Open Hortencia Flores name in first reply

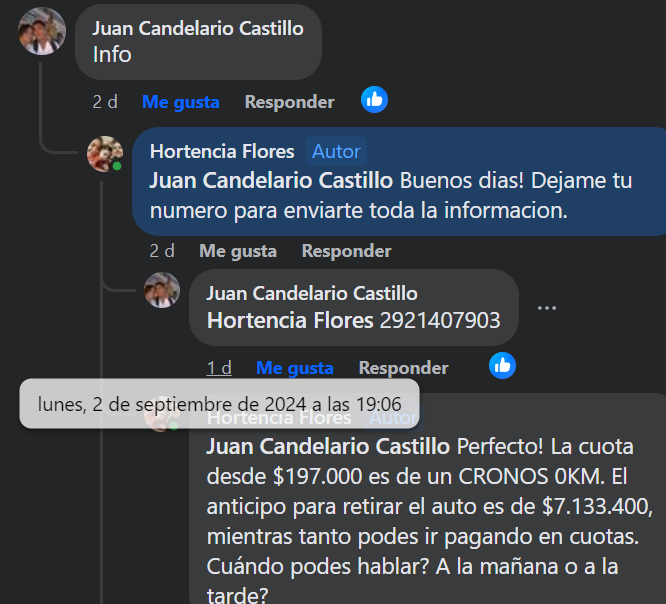[x=222, y=152]
